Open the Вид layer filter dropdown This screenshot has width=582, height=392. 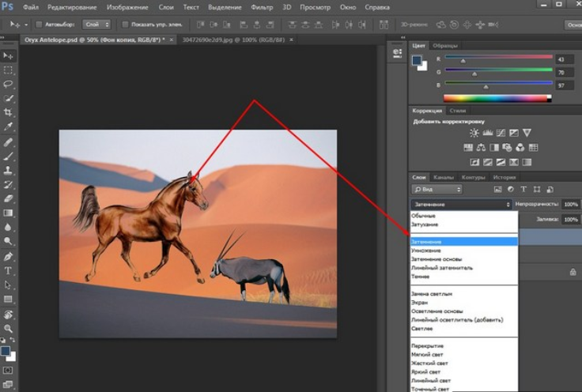[x=436, y=190]
